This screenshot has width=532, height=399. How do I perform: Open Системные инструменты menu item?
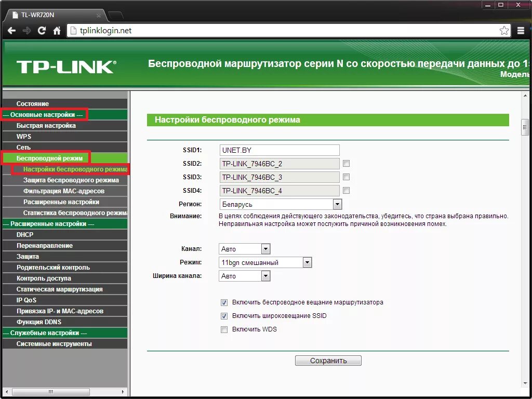point(65,344)
